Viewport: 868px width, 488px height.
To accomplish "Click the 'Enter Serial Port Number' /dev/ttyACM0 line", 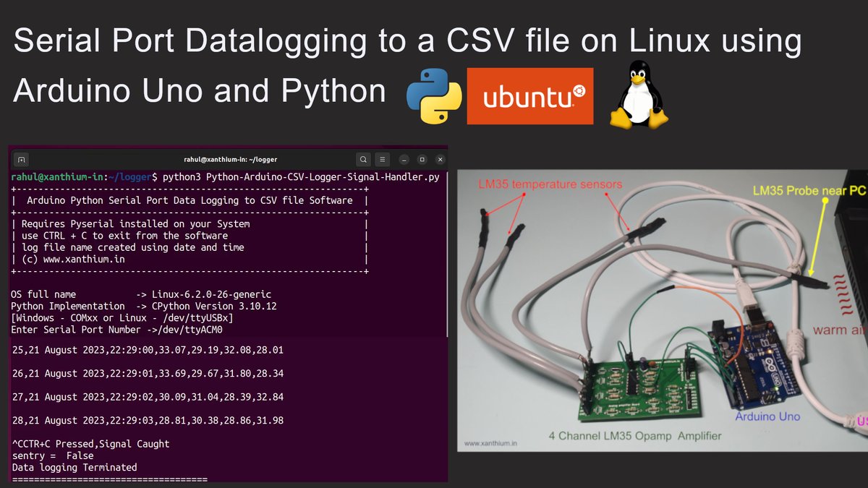I will 116,330.
